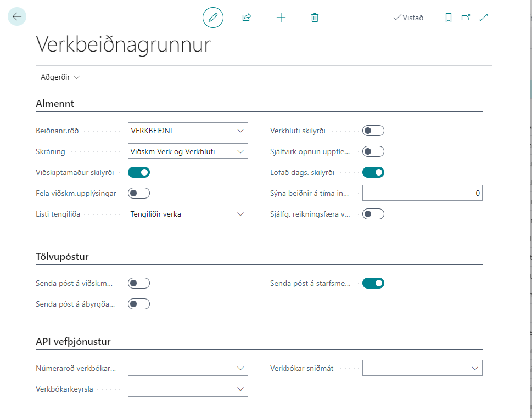Open the Beiðnanr.röð dropdown
This screenshot has height=418, width=532.
click(x=240, y=131)
